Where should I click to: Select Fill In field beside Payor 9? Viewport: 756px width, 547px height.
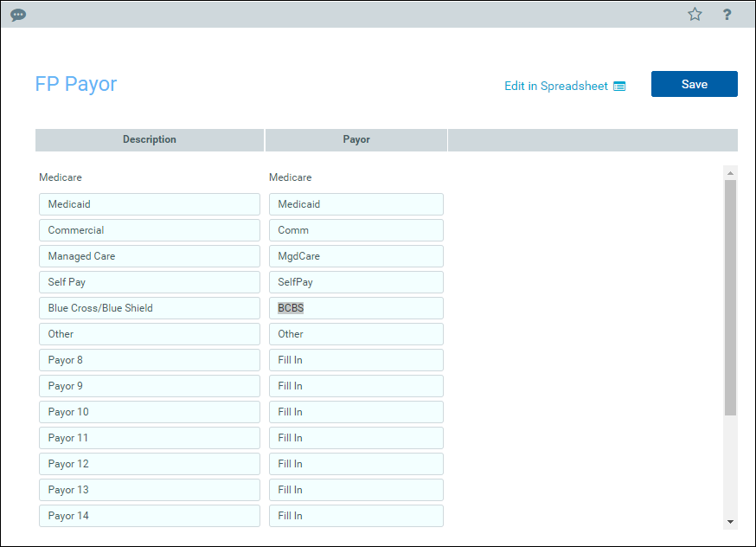(356, 386)
